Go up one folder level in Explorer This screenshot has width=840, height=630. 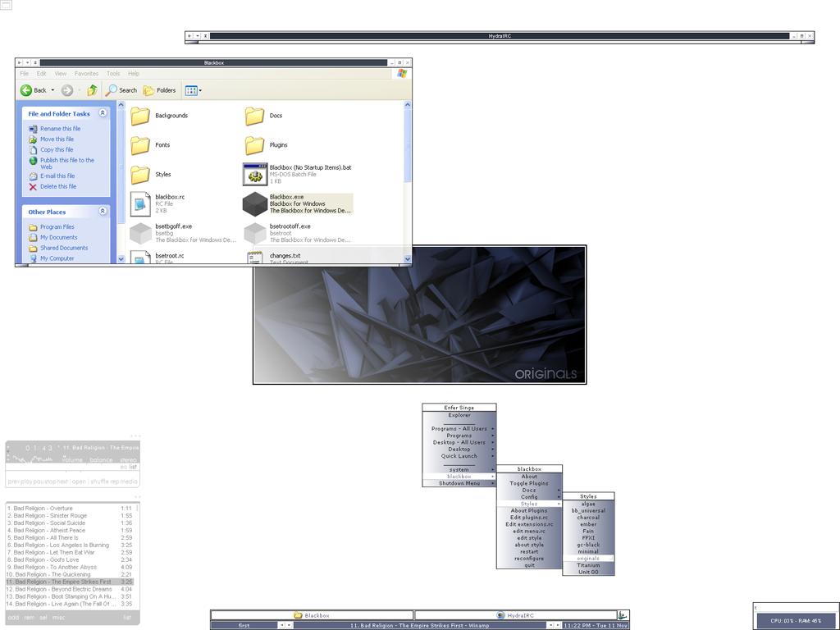point(92,90)
